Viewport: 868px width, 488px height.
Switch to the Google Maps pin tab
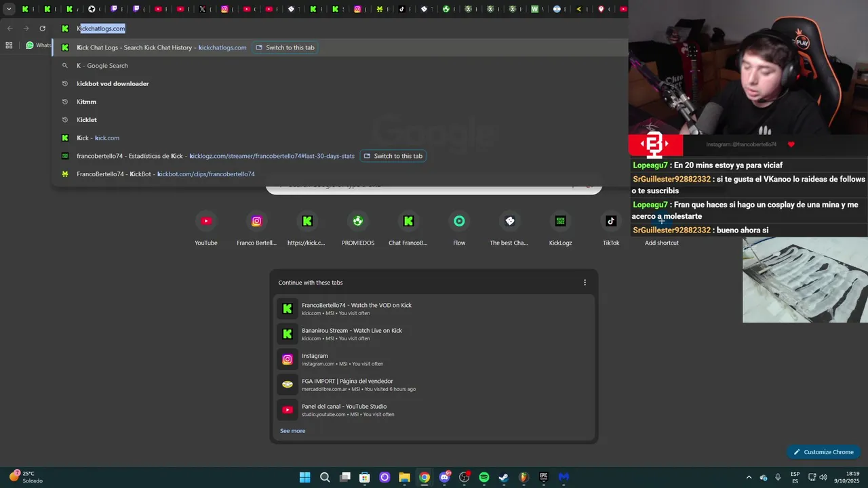click(601, 9)
